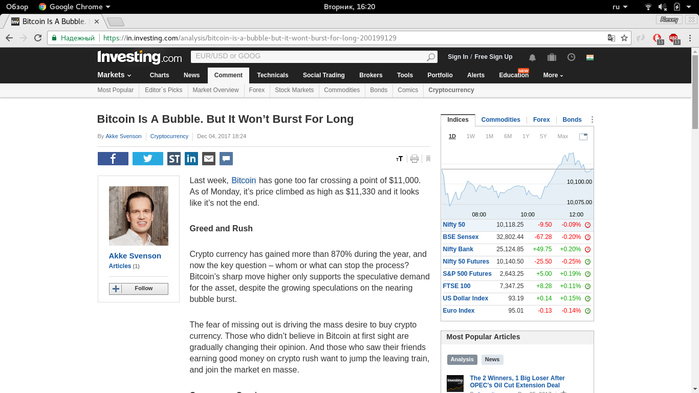Share the article on Twitter
Viewport: 699px width, 393px height.
click(x=148, y=159)
